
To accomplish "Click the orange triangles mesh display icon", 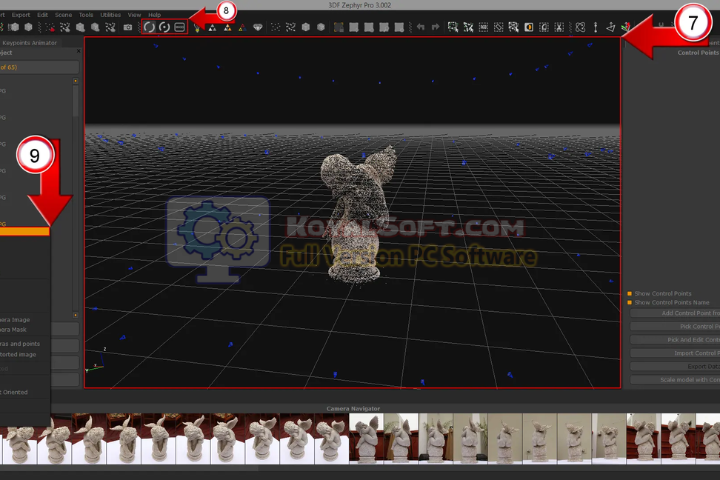I will 227,28.
